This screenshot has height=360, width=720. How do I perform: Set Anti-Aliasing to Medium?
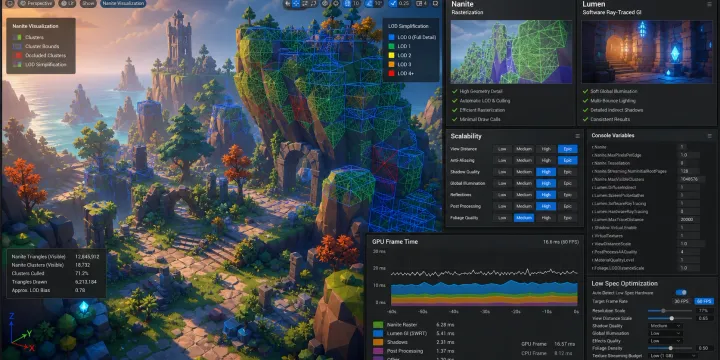[524, 160]
